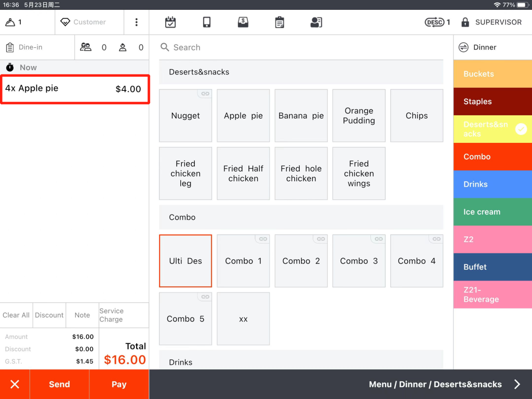
Task: Open the three-dot more options menu
Action: click(136, 22)
